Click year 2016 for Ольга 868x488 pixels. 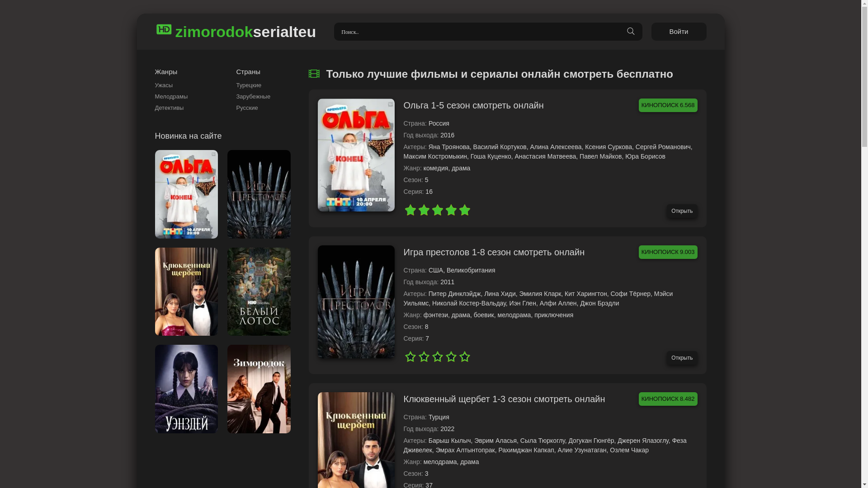point(447,135)
